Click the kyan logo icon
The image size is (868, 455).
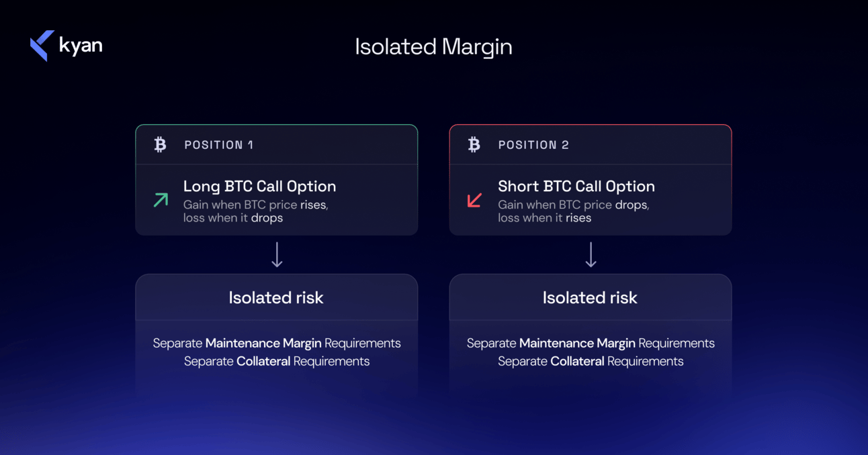42,46
